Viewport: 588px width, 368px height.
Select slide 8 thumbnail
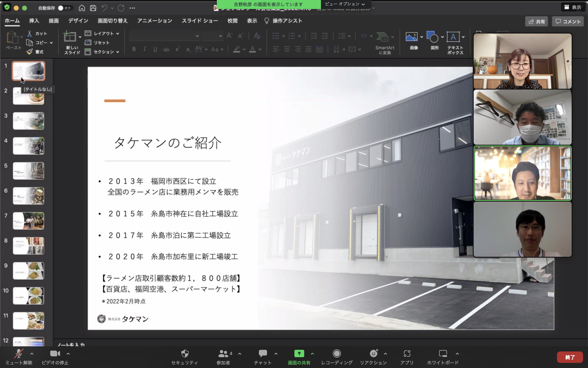tap(28, 246)
